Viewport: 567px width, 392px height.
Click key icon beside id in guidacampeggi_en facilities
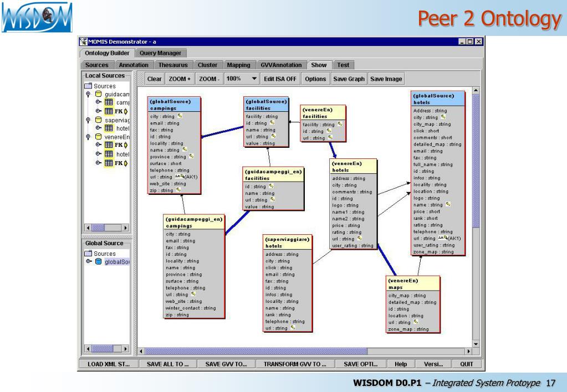tap(271, 186)
